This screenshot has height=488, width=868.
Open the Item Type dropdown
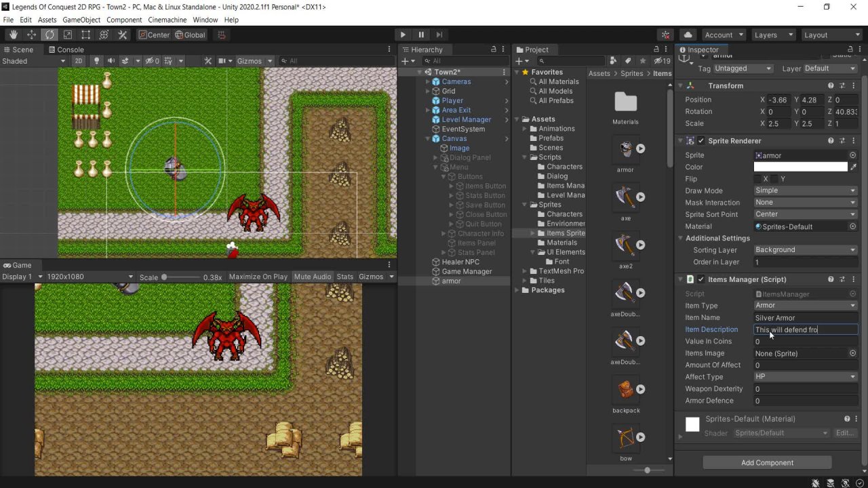[805, 306]
